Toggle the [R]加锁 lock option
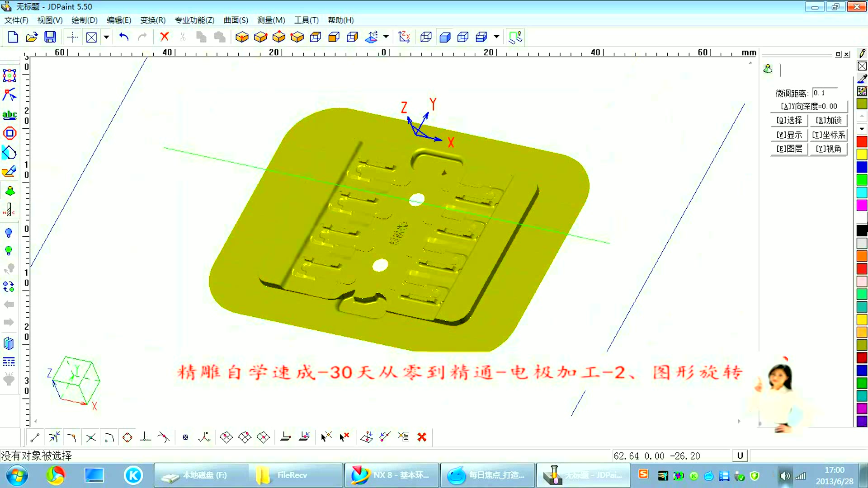868x488 pixels. [829, 120]
